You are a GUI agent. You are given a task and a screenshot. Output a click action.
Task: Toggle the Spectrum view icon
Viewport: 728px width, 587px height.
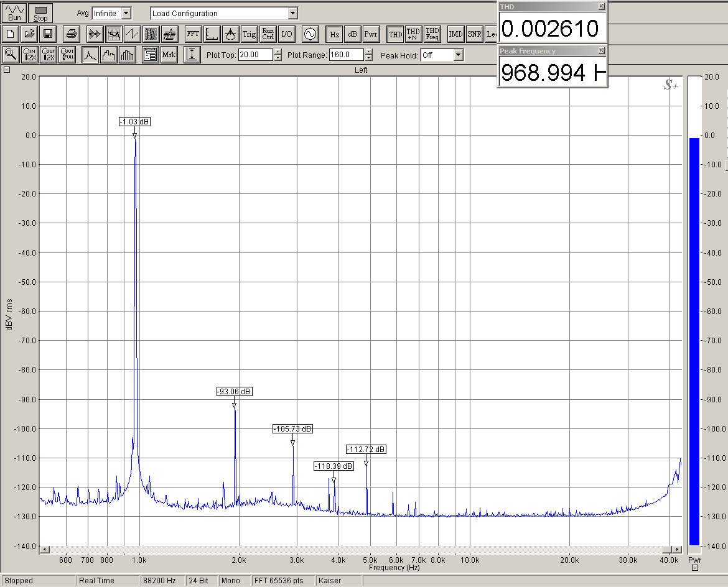point(114,34)
